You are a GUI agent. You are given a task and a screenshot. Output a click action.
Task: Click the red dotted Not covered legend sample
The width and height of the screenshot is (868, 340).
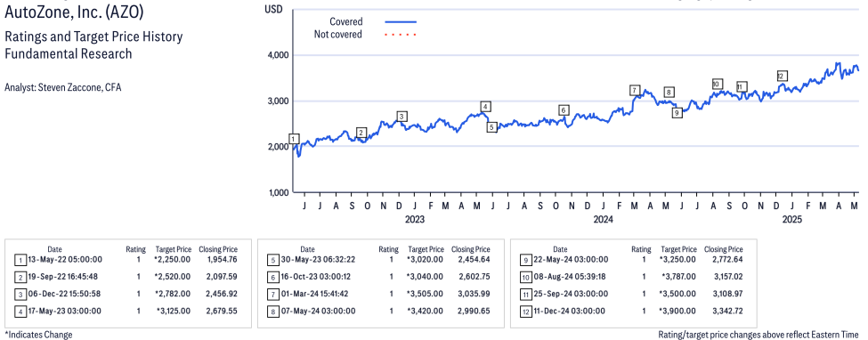click(401, 35)
